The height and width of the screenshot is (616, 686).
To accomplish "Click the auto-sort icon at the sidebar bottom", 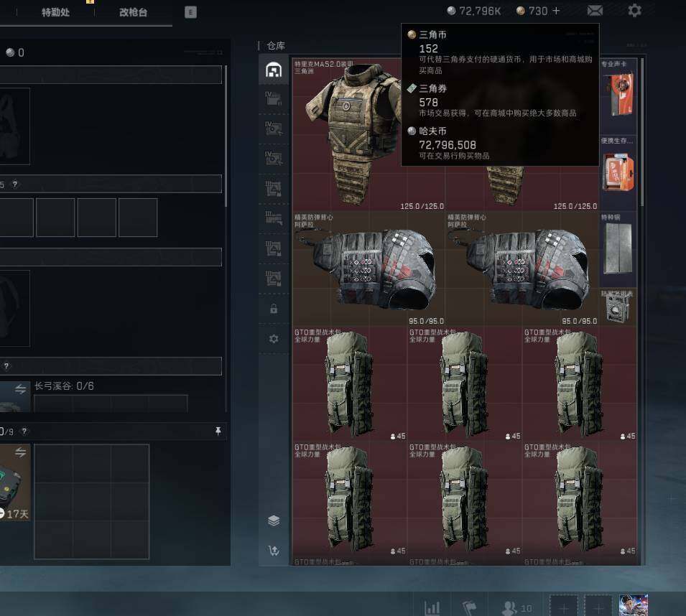I will 274,551.
